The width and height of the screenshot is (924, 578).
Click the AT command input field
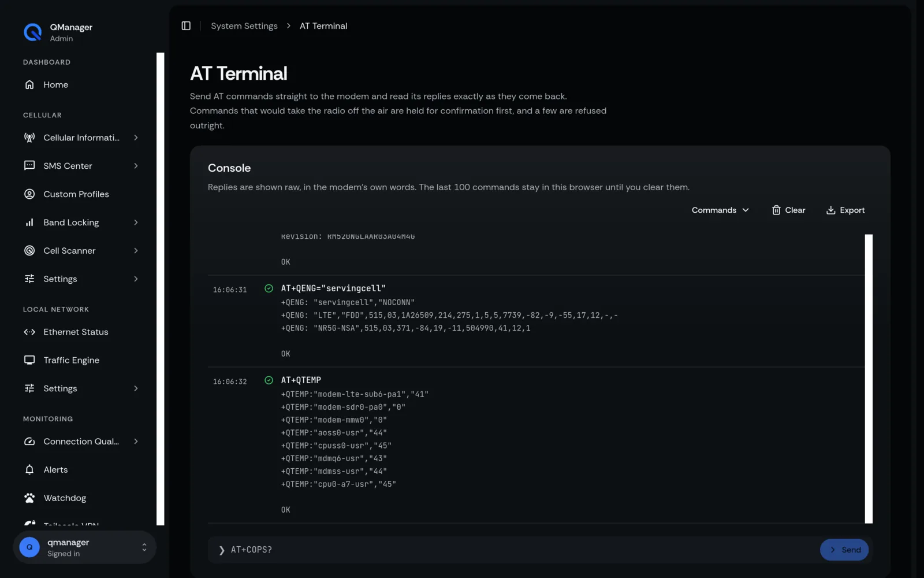[520, 550]
